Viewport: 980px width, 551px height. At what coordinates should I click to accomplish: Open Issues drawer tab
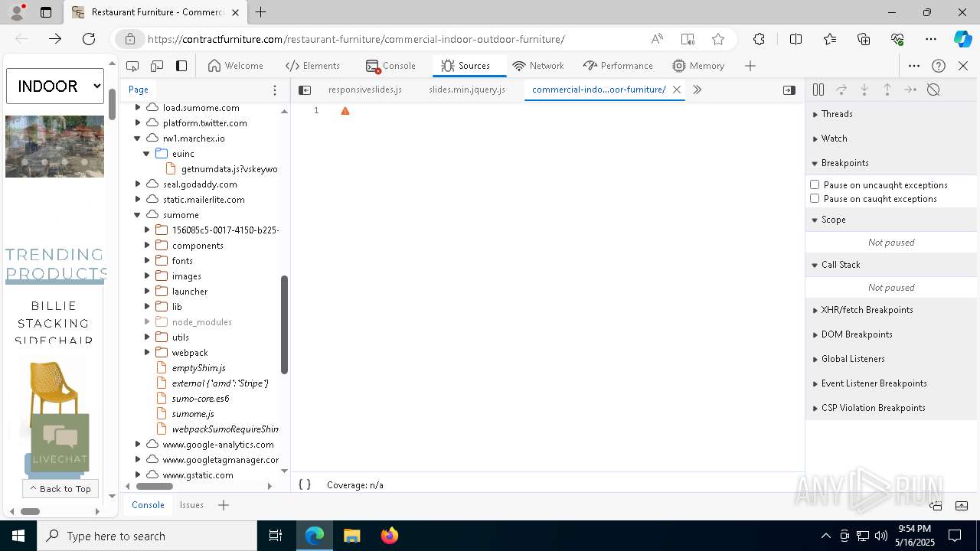point(191,505)
